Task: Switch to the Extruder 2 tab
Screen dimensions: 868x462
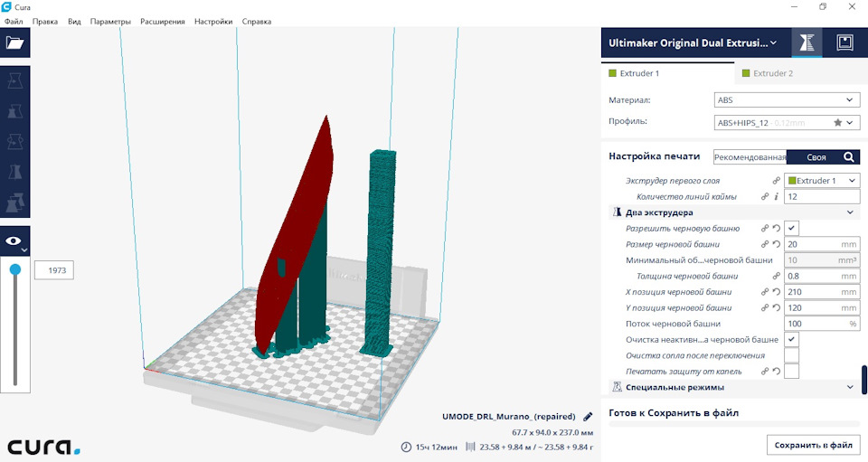Action: pyautogui.click(x=801, y=73)
